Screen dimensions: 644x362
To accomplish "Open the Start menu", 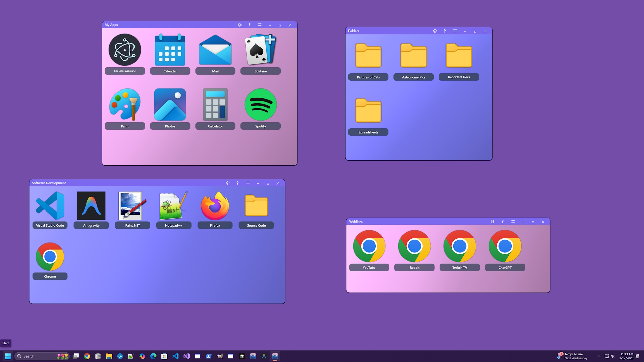I will pos(7,356).
